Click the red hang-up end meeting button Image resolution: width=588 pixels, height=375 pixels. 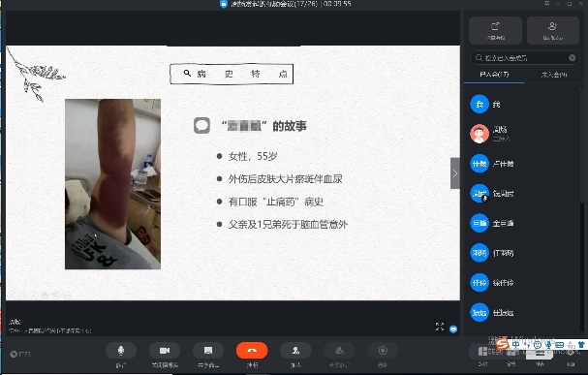click(252, 351)
